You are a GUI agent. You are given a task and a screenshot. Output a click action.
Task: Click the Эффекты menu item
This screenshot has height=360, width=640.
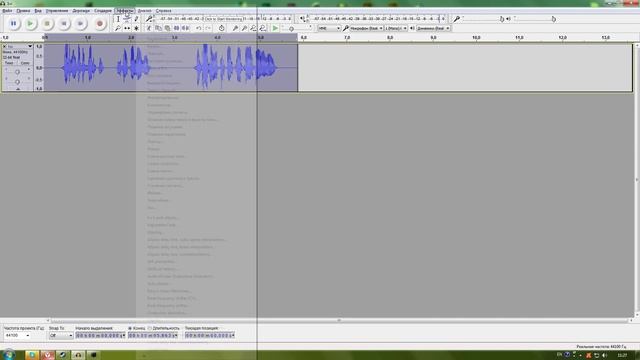pyautogui.click(x=124, y=11)
